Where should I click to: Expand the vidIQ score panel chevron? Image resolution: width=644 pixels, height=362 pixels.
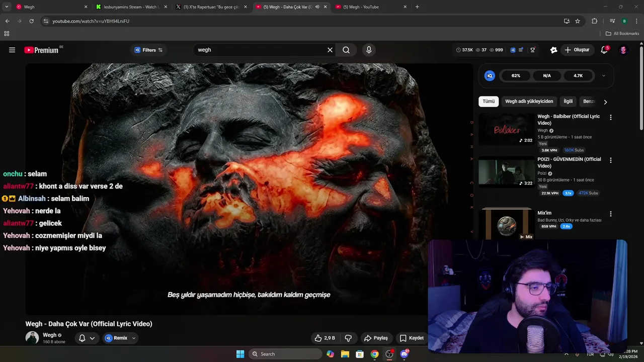[604, 75]
